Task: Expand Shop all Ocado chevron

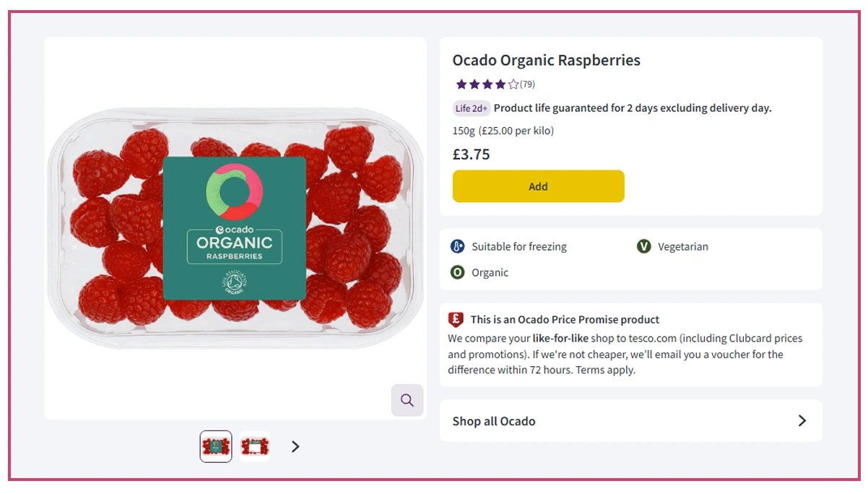Action: pyautogui.click(x=802, y=420)
